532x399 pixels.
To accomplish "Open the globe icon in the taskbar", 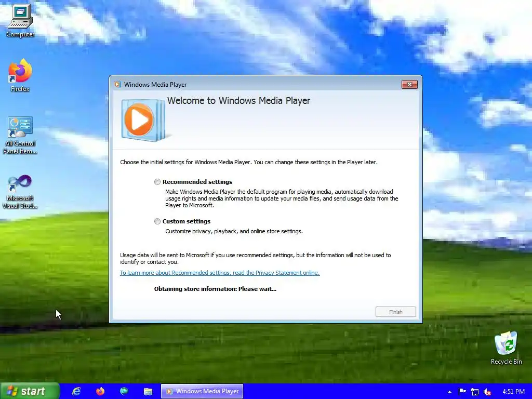I will click(124, 391).
